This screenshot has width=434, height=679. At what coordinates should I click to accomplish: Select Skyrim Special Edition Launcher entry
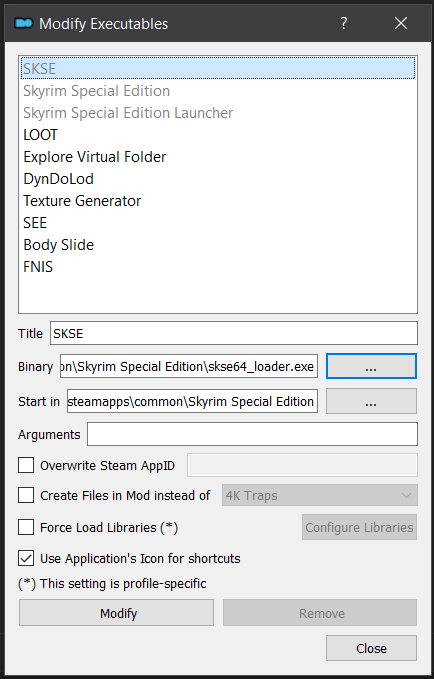tap(218, 113)
